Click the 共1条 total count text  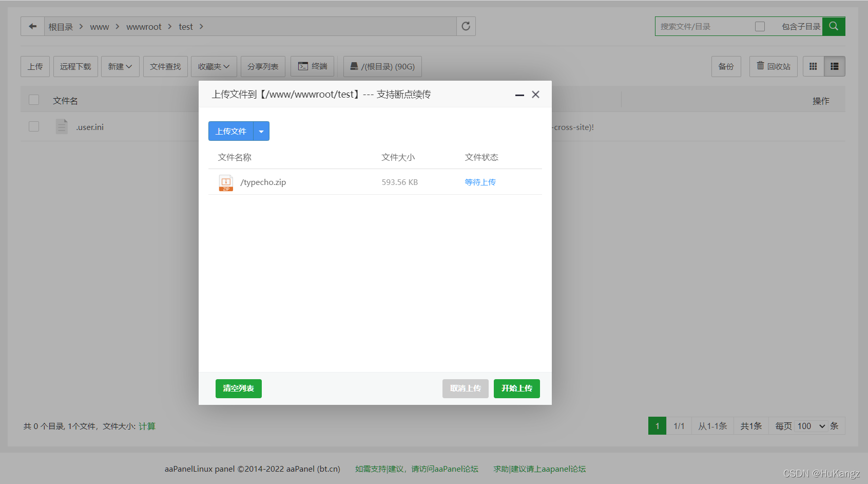[x=751, y=426]
